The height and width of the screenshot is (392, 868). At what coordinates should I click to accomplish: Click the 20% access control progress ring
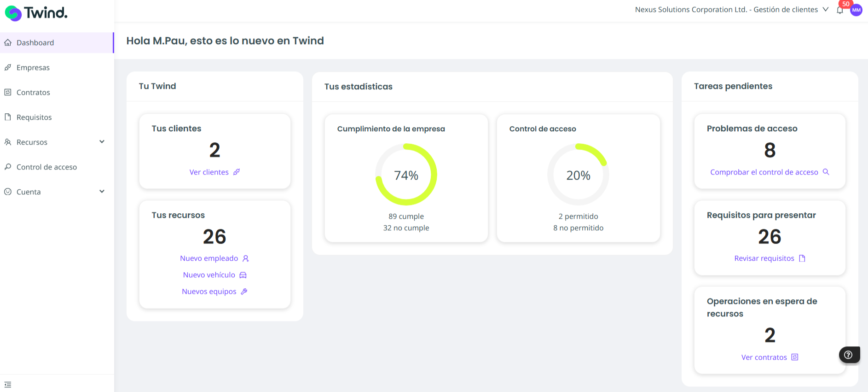[x=579, y=175]
